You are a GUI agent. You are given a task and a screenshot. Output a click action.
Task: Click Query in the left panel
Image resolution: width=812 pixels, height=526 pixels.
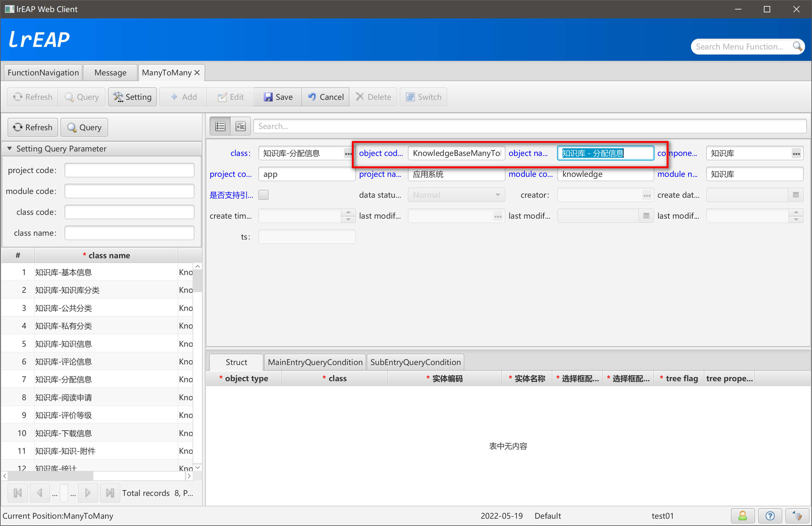[x=84, y=127]
